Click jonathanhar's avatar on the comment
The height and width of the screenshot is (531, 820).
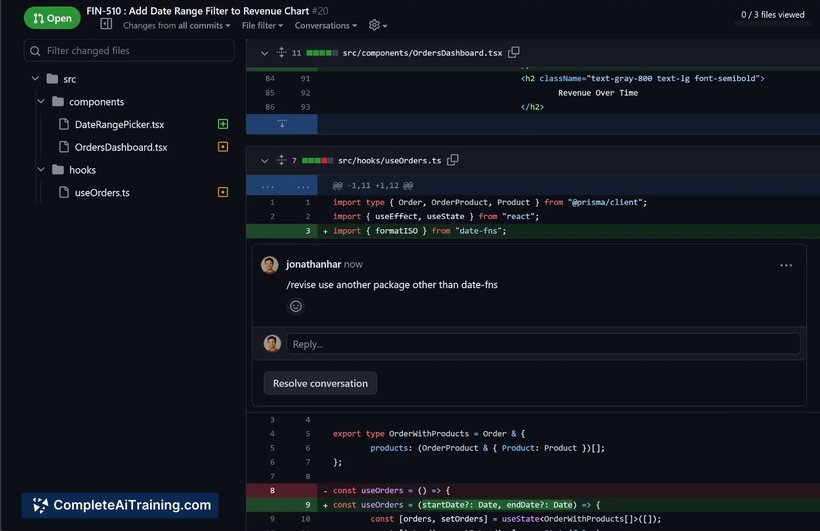click(270, 265)
